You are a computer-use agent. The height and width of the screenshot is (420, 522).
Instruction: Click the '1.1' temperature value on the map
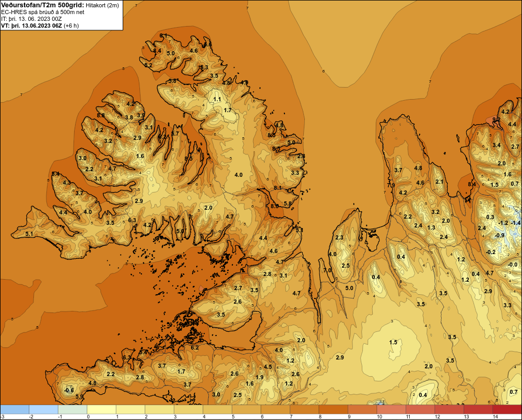pyautogui.click(x=217, y=99)
